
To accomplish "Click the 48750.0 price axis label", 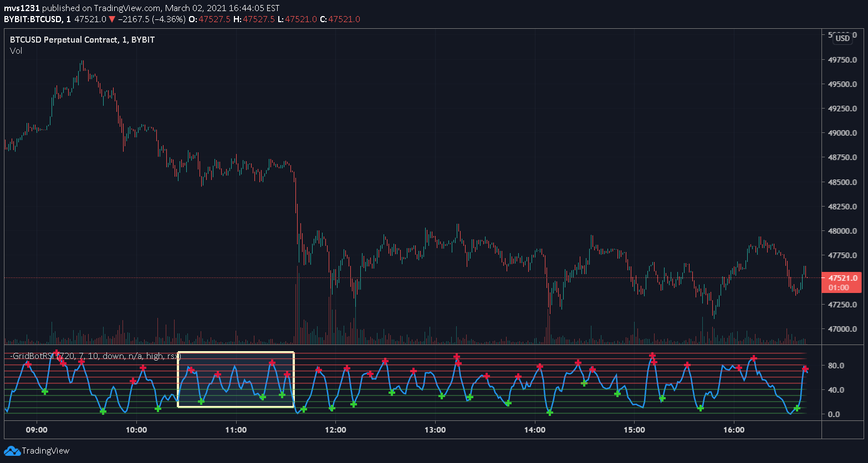I will click(843, 158).
